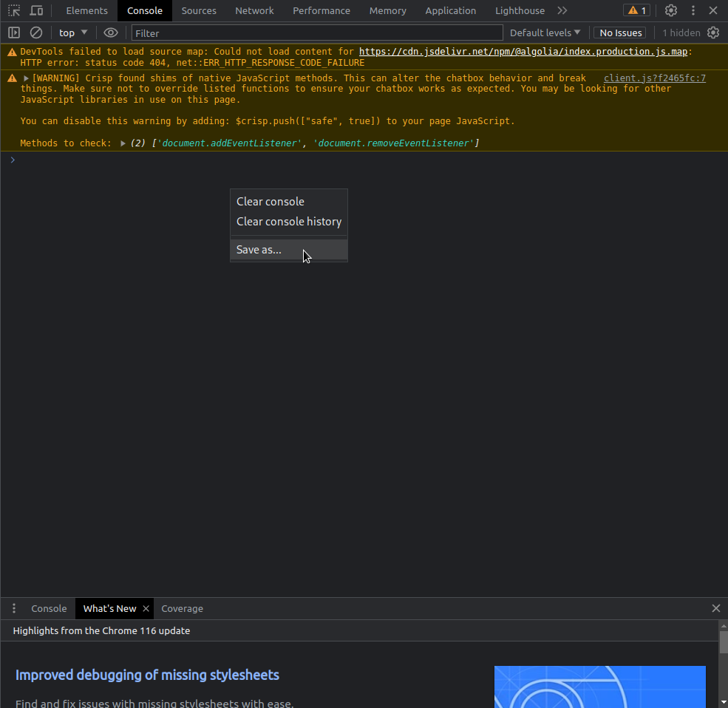Open the console settings gear beside hidden count
Image resolution: width=728 pixels, height=708 pixels.
(713, 33)
